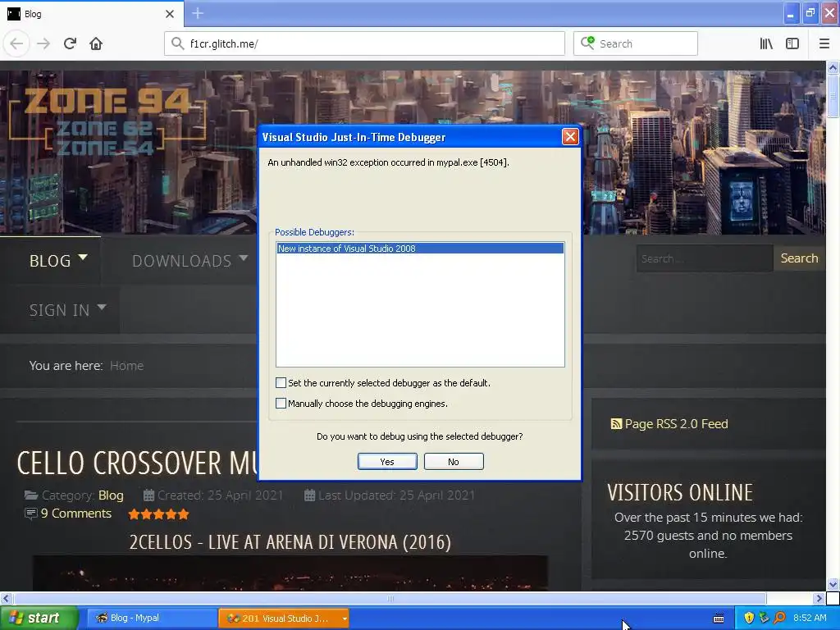This screenshot has width=840, height=630.
Task: Click the keyboard icon on the taskbar
Action: [x=719, y=619]
